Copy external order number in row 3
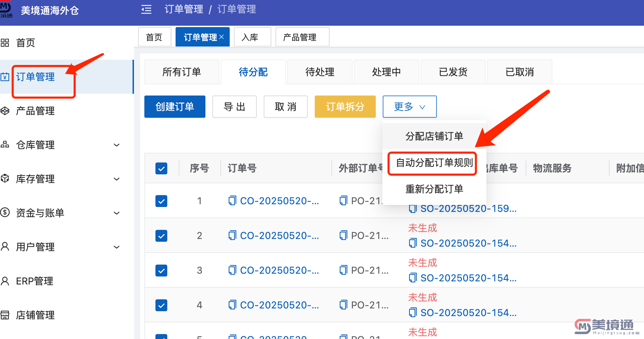Viewport: 644px width, 339px height. tap(344, 270)
